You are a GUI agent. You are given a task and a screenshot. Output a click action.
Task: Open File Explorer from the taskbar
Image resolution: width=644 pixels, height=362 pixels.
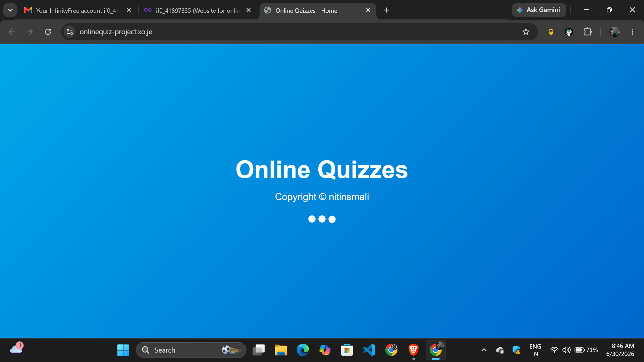point(281,350)
